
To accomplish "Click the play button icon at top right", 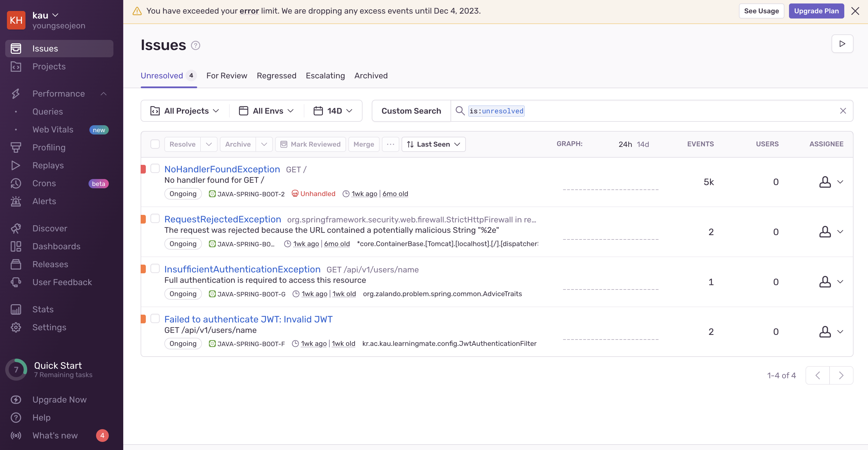I will (x=842, y=44).
